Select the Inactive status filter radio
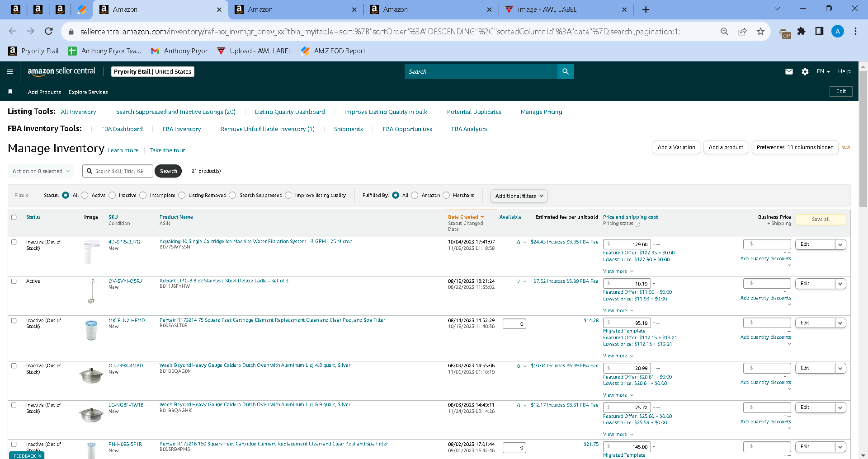 pos(112,195)
